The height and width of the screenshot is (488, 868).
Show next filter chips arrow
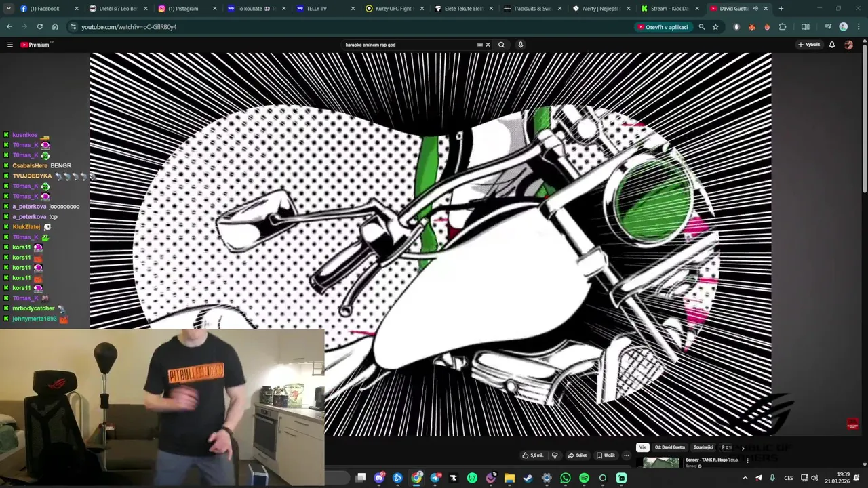point(743,447)
